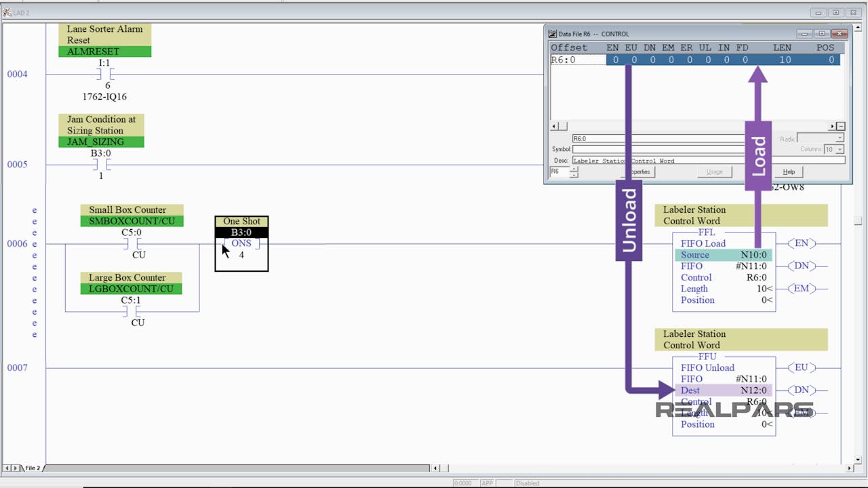Click the SMBOXCOUNT/CU contact C5:0

(x=132, y=243)
